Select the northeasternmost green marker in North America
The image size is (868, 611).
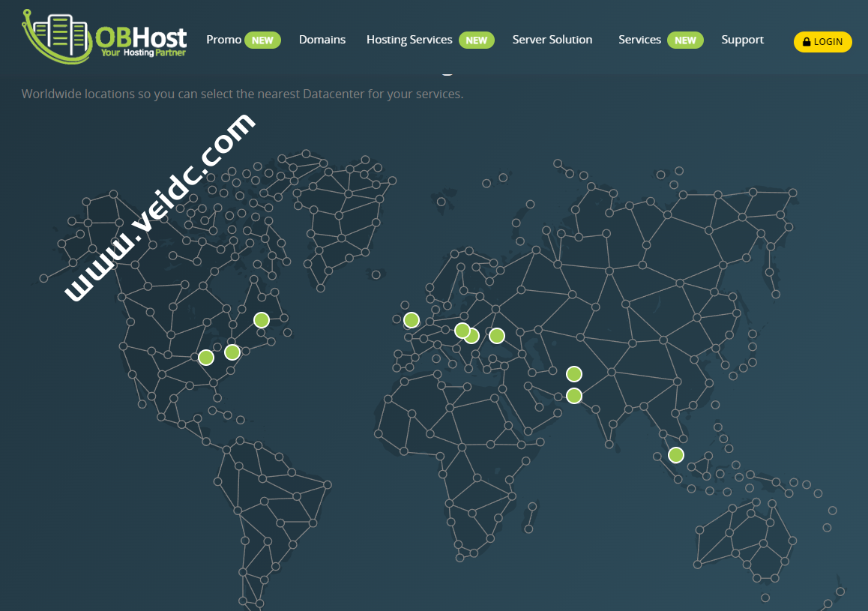tap(261, 320)
